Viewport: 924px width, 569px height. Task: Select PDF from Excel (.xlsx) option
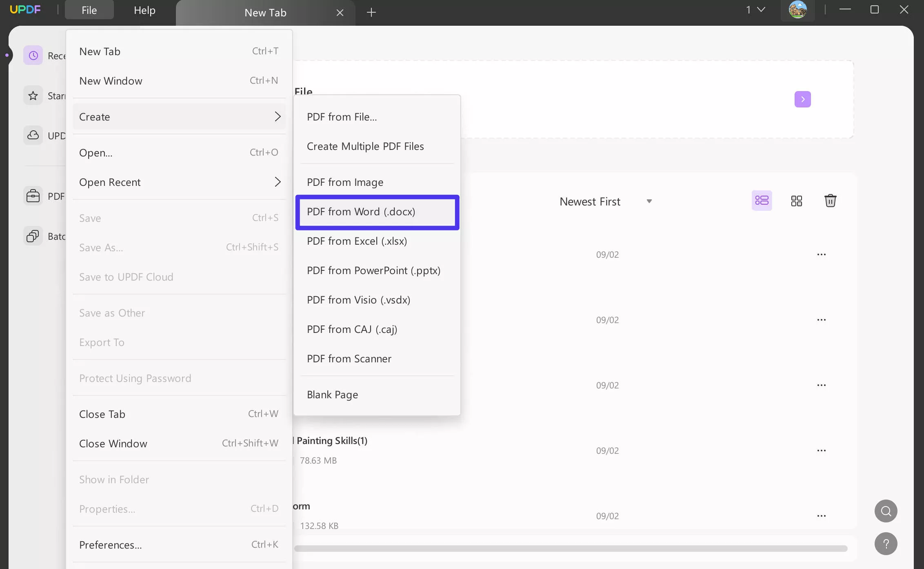coord(357,241)
